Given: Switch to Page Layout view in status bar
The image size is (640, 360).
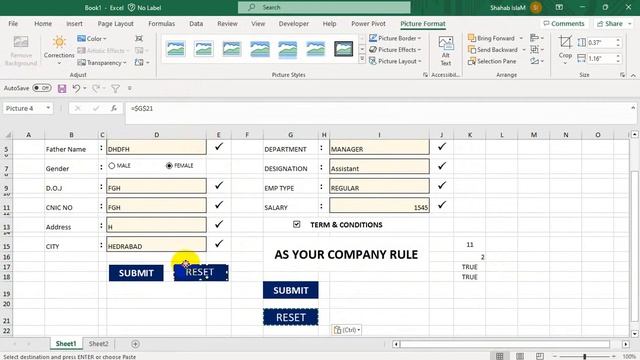Looking at the screenshot, I should tap(520, 356).
